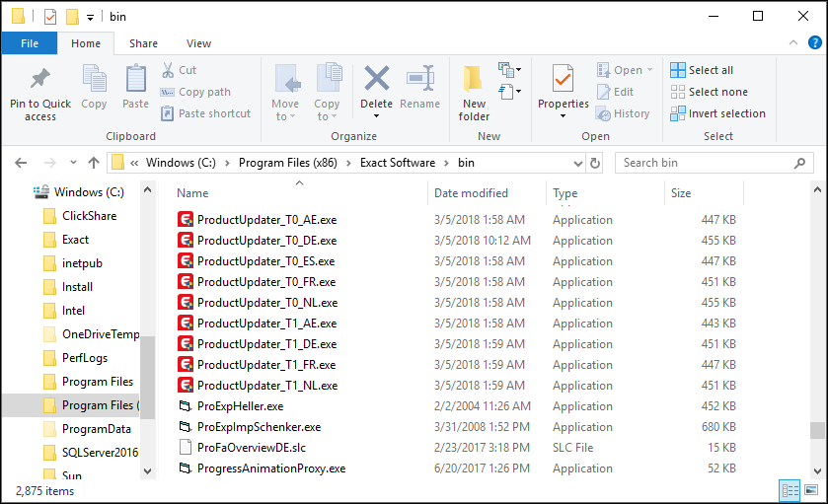Click the search magnifier icon

[x=800, y=163]
